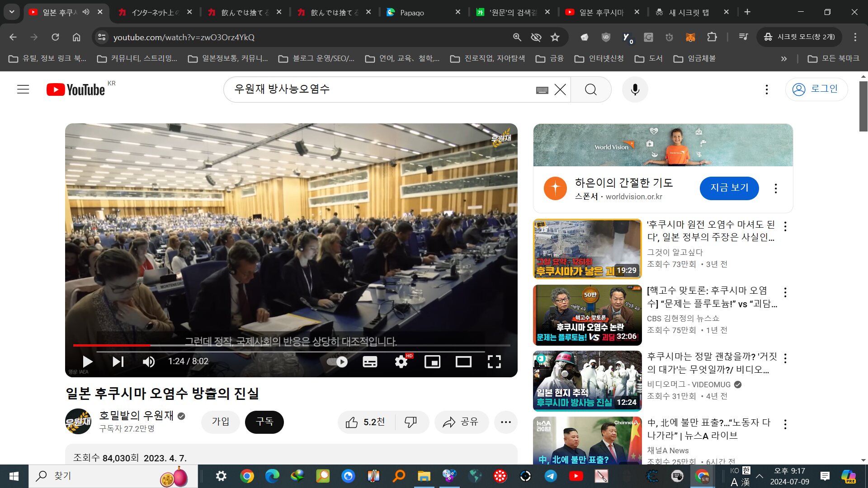The height and width of the screenshot is (488, 868).
Task: Play the paused video
Action: 88,361
